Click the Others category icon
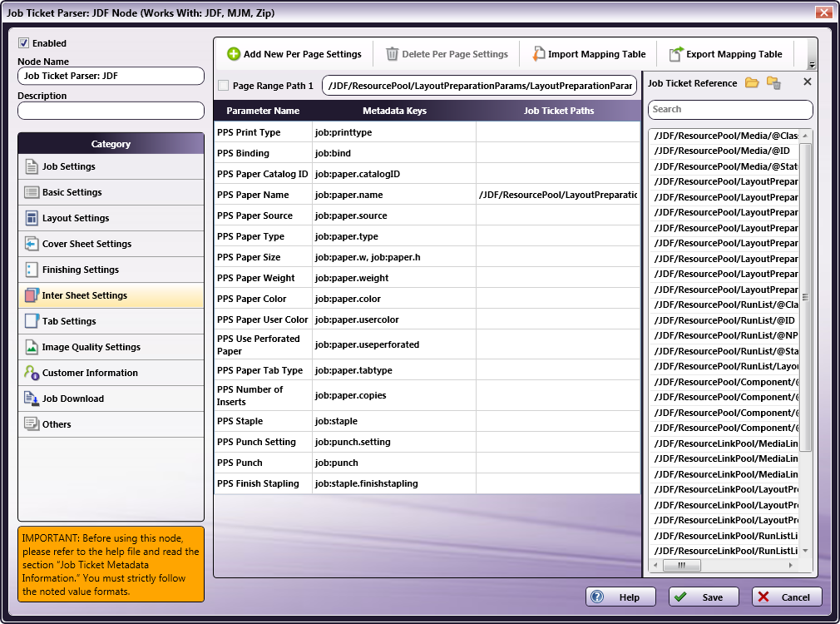 click(x=32, y=424)
